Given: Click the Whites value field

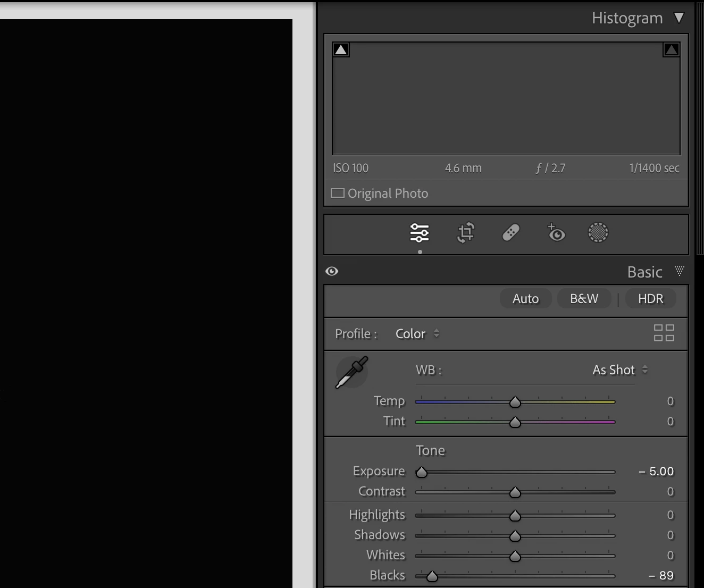Looking at the screenshot, I should (671, 556).
